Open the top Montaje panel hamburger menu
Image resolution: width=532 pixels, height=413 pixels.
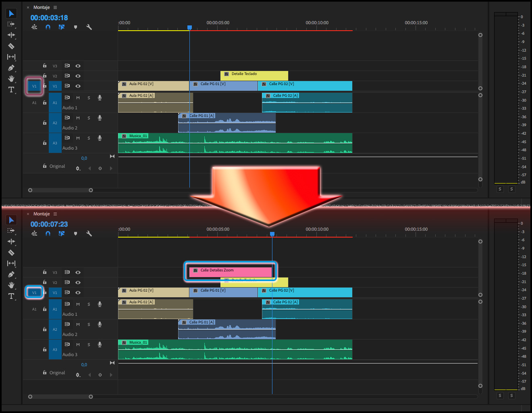coord(55,7)
